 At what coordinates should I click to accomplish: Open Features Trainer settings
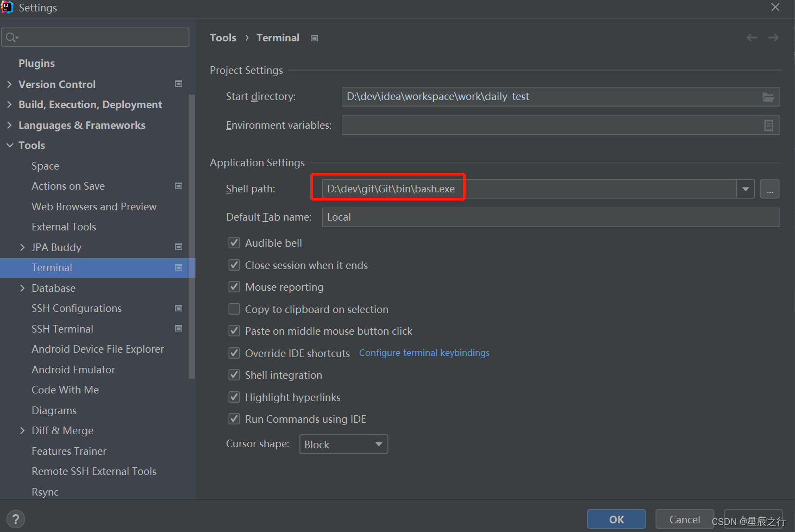[69, 451]
